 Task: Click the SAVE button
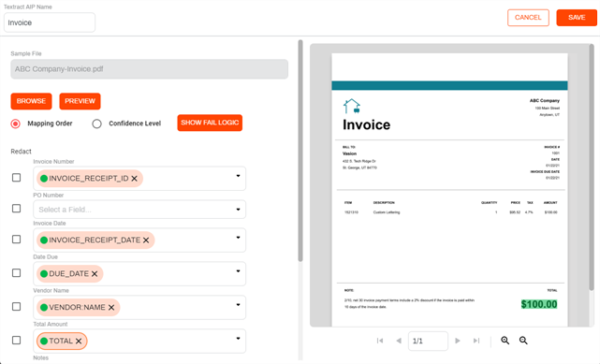[x=577, y=18]
